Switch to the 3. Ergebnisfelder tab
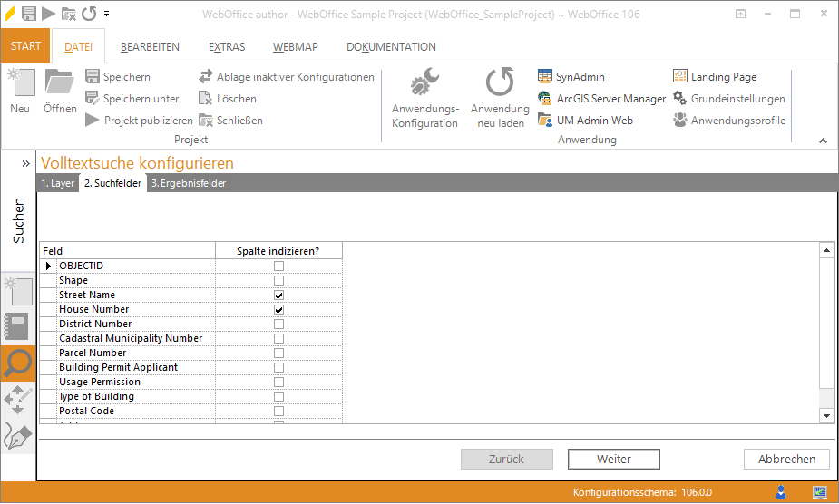839x504 pixels. point(189,183)
